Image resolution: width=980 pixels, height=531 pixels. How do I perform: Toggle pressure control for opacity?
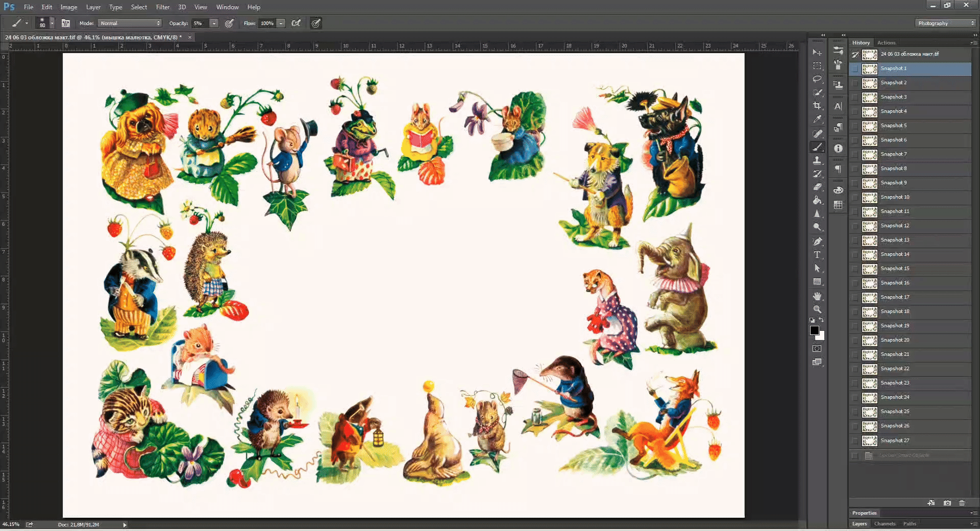coord(230,23)
